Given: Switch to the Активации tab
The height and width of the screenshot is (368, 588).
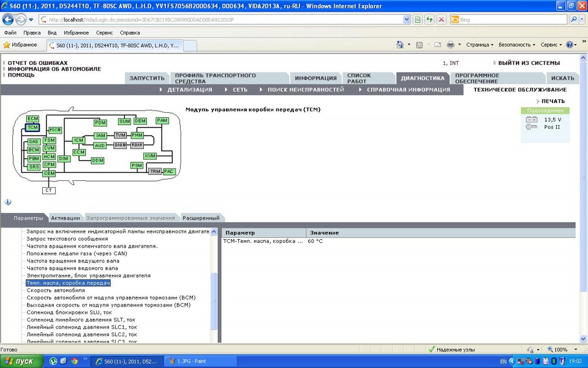Looking at the screenshot, I should 66,218.
